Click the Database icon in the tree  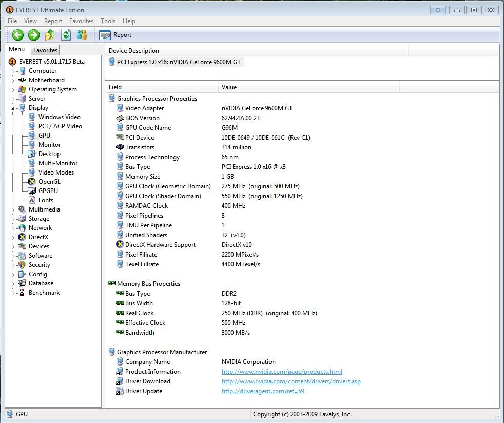[22, 283]
